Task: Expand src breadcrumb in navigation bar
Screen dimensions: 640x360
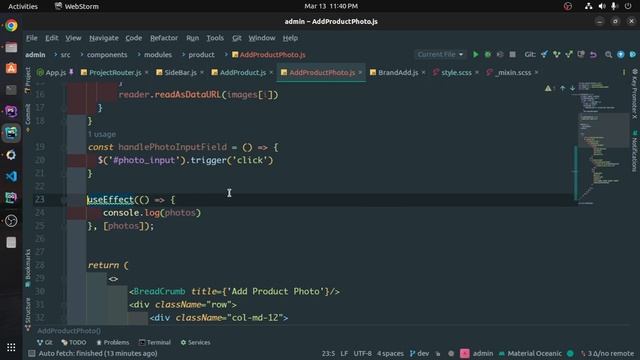Action: 65,55
